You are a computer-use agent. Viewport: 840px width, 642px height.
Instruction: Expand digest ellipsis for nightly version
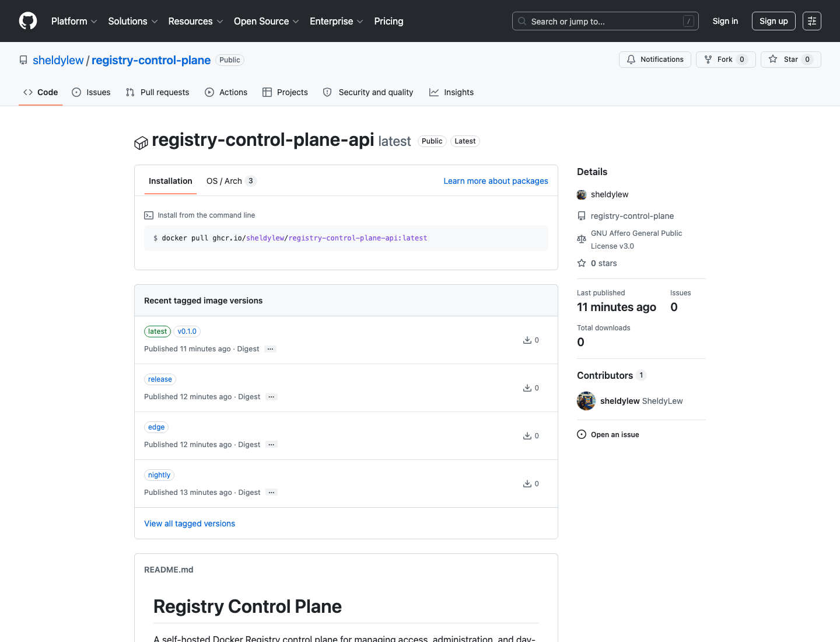(271, 493)
